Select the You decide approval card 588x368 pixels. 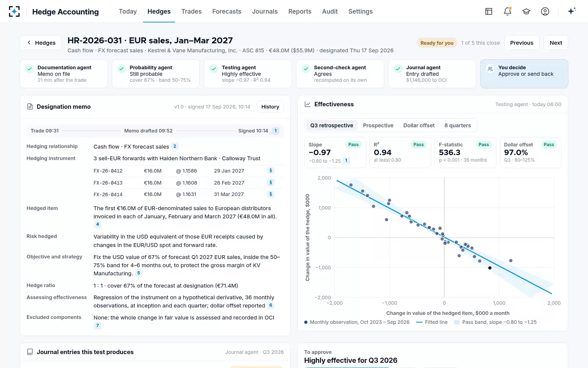(x=524, y=74)
